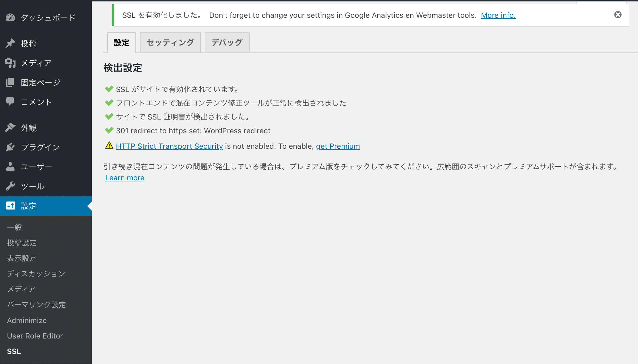Click the media icon in the main sidebar
Screen dimensions: 638x364
(x=10, y=63)
